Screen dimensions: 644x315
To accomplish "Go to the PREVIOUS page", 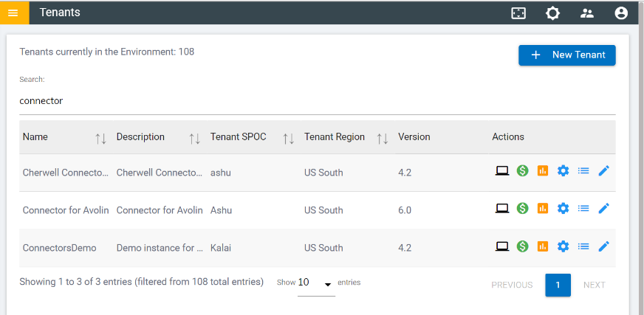I will tap(512, 285).
